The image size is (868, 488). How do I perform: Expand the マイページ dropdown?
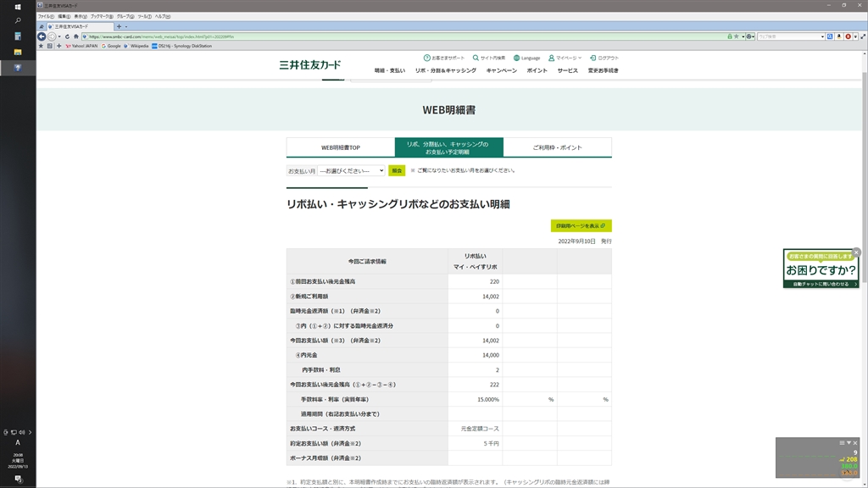(565, 58)
